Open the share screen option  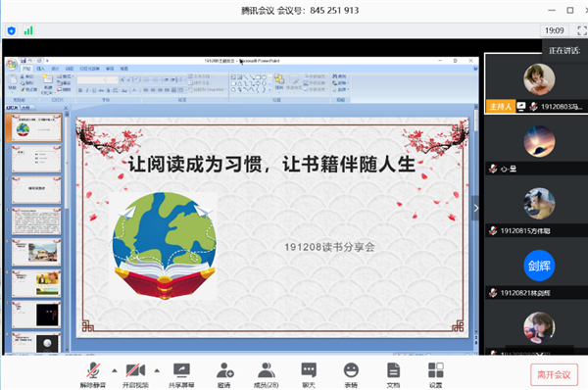click(181, 374)
